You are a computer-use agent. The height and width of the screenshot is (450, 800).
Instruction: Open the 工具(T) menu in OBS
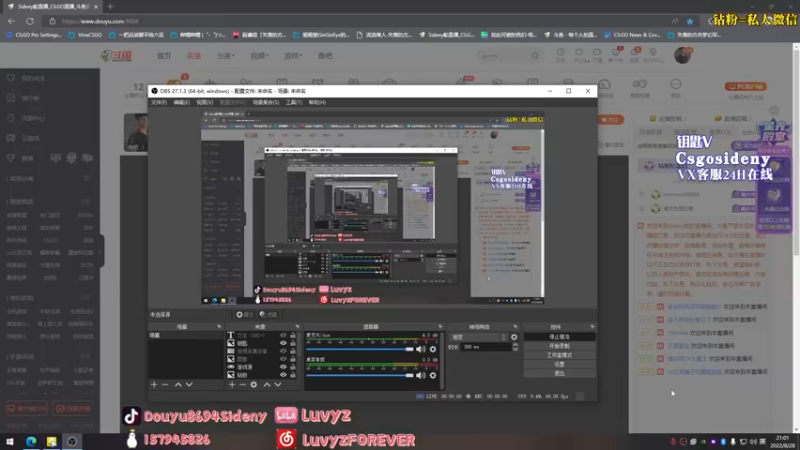[x=293, y=103]
